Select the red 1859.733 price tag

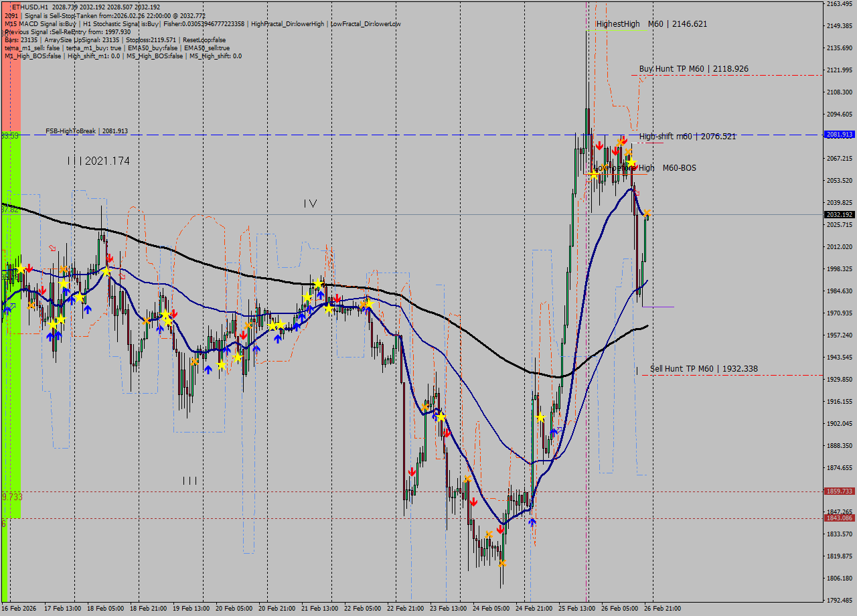tap(840, 491)
